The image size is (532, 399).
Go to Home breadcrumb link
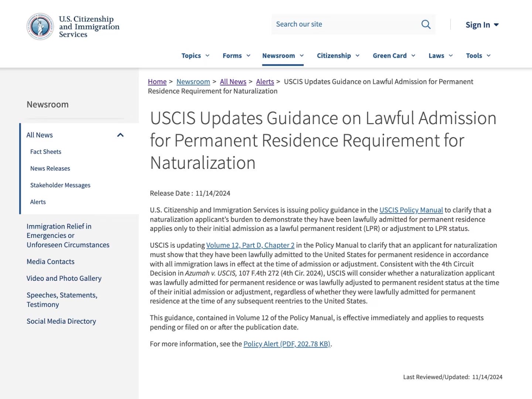(157, 82)
